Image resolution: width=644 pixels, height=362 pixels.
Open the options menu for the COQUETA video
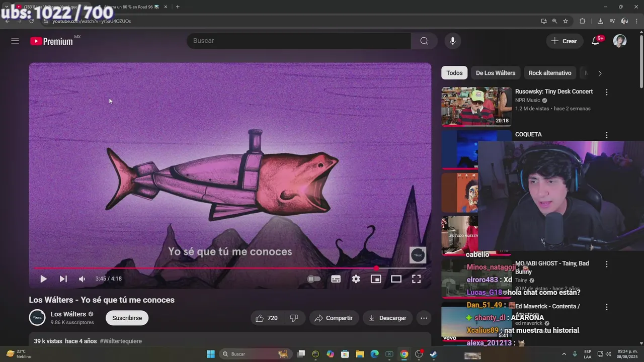coord(607,135)
